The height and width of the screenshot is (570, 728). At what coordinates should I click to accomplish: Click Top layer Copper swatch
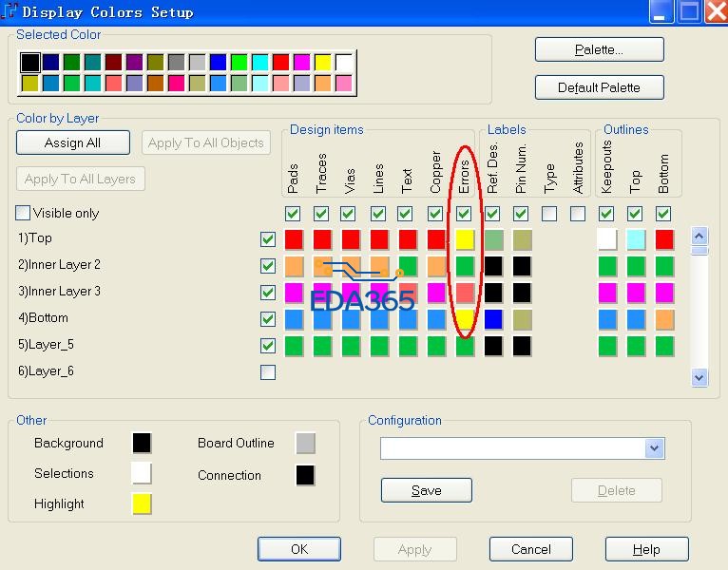pos(436,240)
